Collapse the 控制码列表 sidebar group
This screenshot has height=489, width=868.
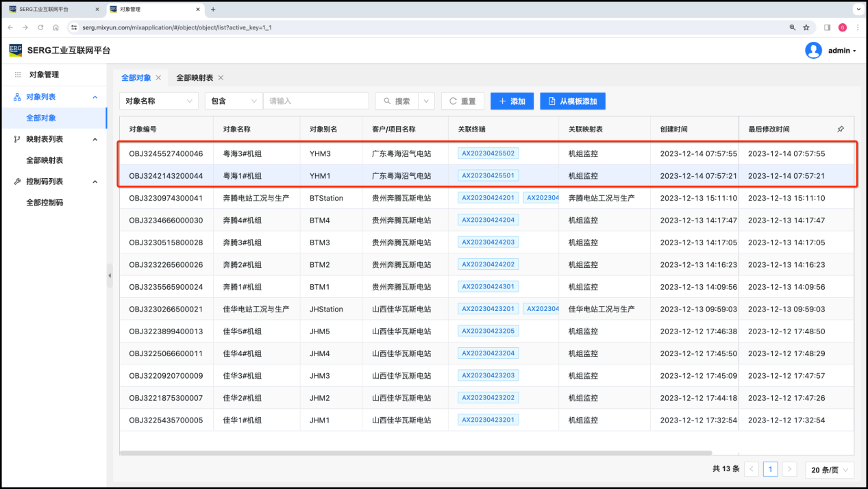coord(95,181)
